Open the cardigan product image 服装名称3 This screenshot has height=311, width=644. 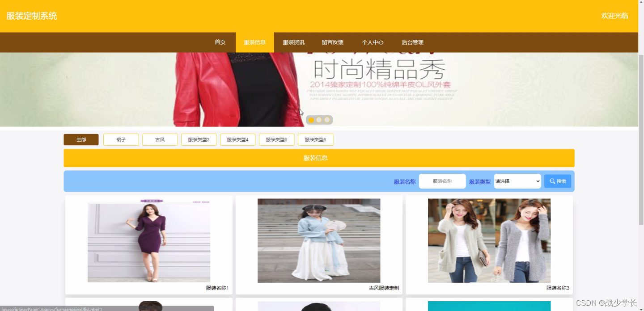click(x=489, y=241)
